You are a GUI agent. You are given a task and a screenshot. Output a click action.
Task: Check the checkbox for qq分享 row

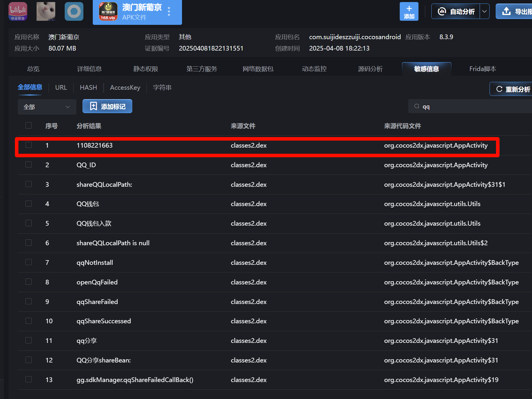pyautogui.click(x=28, y=340)
